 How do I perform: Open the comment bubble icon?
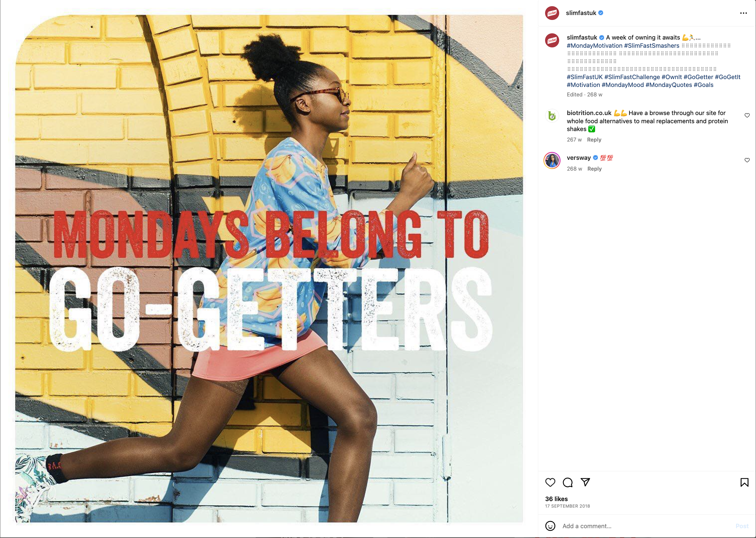coord(568,482)
